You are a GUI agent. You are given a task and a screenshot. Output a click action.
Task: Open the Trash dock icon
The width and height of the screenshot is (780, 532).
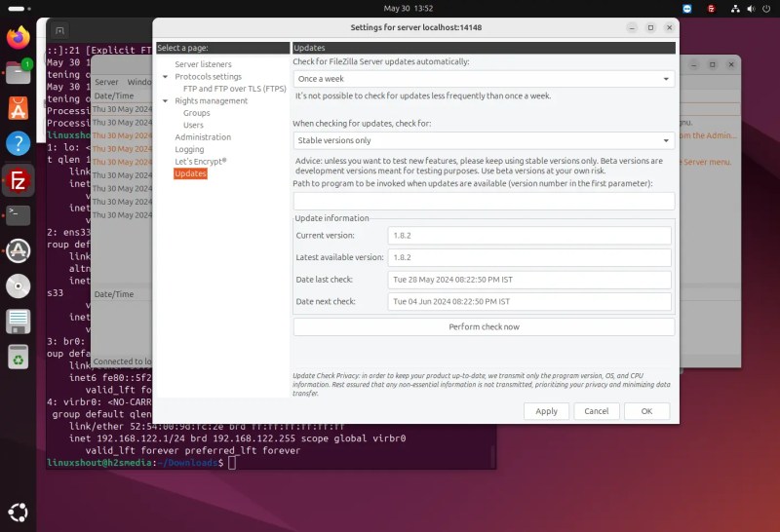(x=18, y=357)
